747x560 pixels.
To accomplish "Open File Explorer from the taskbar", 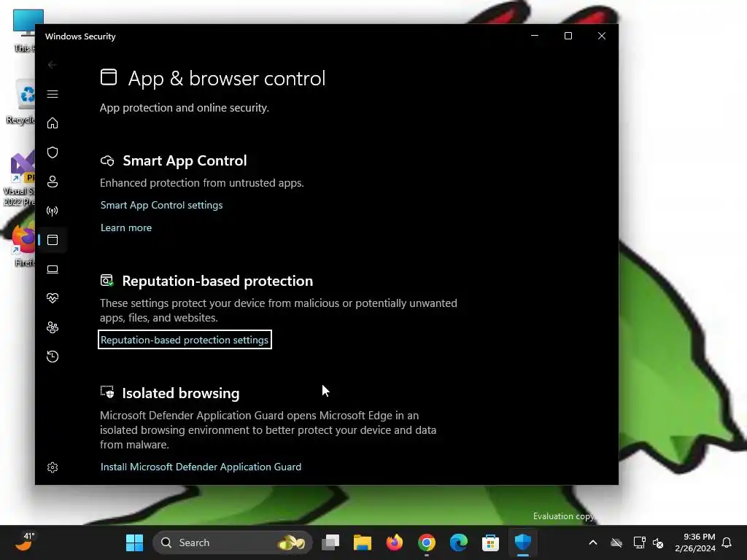I will [362, 542].
